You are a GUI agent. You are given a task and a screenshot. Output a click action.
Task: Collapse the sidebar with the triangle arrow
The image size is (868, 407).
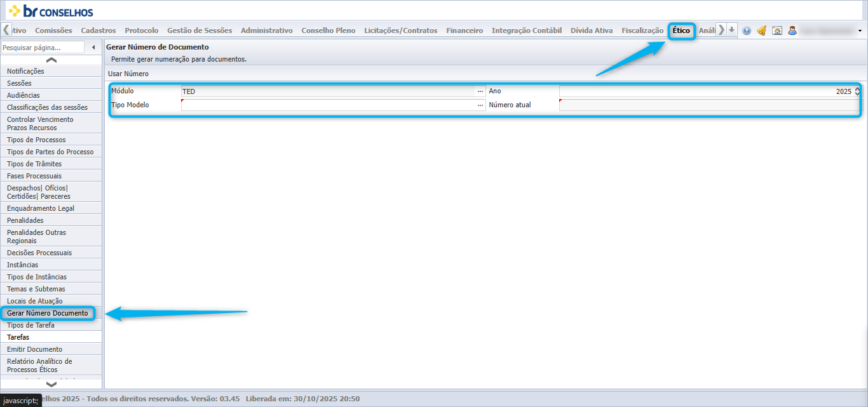[93, 48]
